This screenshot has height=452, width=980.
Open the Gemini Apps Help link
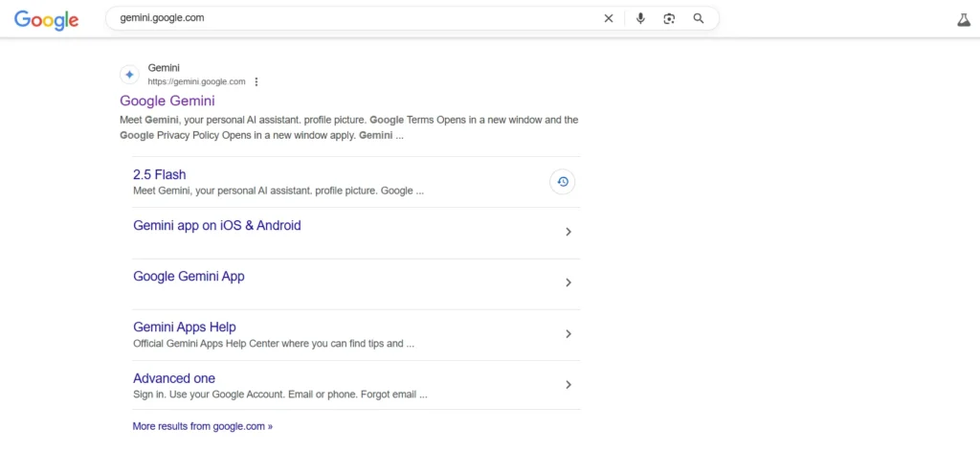click(185, 327)
